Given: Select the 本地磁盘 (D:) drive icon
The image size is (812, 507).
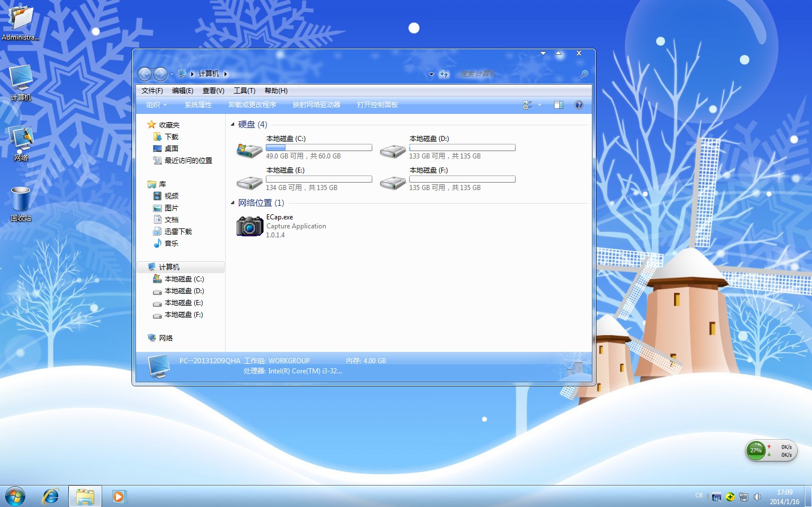Looking at the screenshot, I should pos(392,151).
